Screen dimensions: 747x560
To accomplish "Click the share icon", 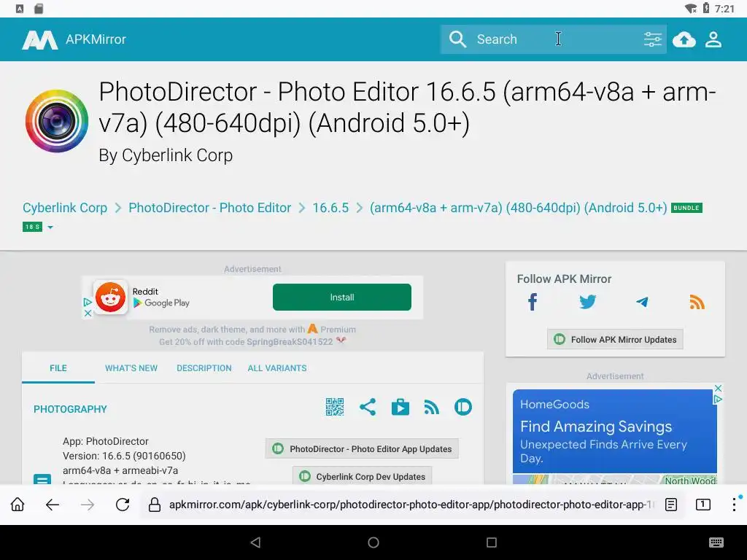I will pos(368,407).
